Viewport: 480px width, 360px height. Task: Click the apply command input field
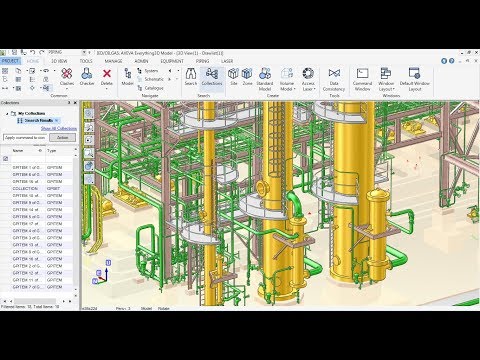pos(25,137)
